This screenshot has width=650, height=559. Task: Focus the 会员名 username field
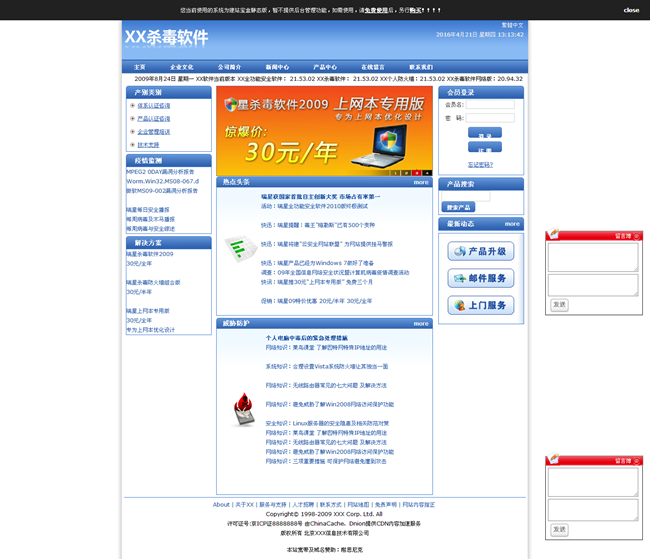[490, 105]
